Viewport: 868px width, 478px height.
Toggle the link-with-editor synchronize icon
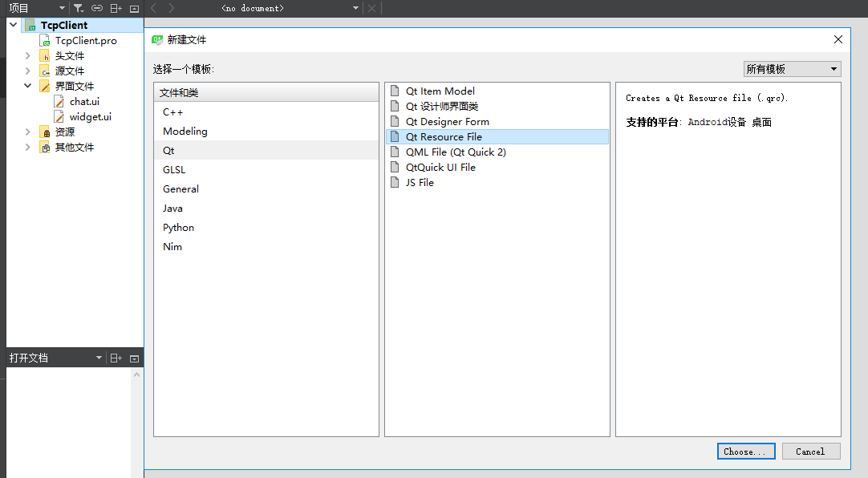tap(97, 8)
